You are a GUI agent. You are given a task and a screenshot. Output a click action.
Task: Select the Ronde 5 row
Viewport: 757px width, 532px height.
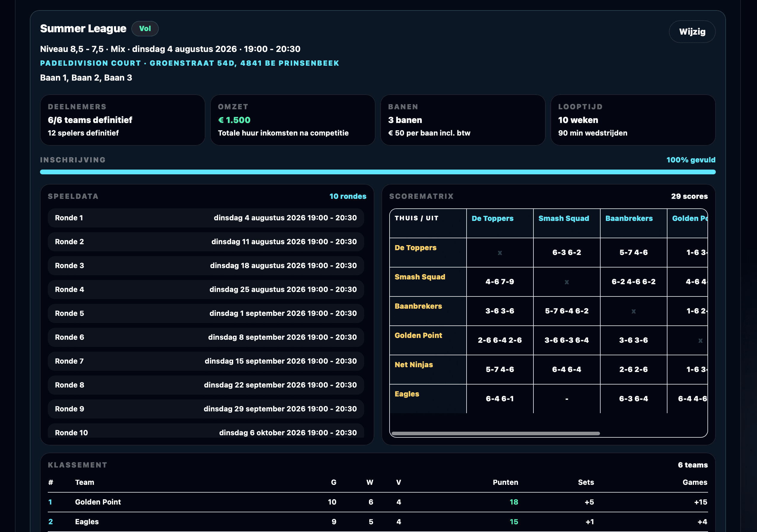[206, 313]
